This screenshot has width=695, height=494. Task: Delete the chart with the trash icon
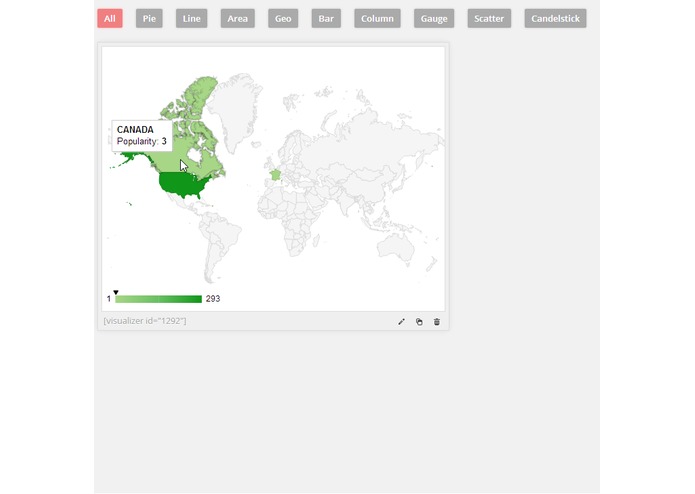437,322
